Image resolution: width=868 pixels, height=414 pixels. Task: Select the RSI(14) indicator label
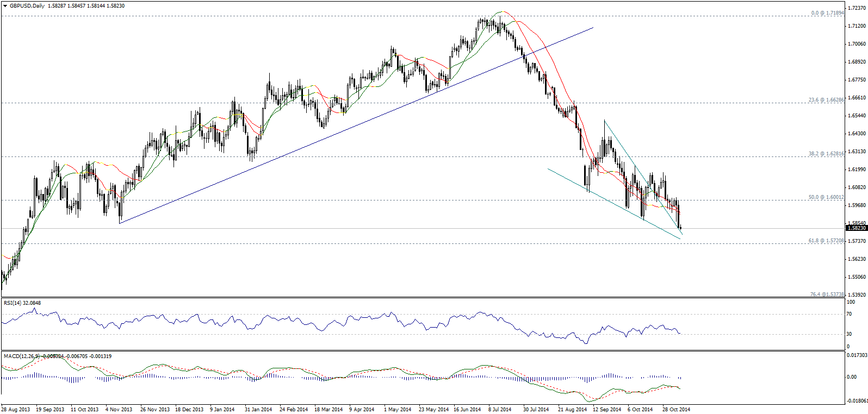13,303
